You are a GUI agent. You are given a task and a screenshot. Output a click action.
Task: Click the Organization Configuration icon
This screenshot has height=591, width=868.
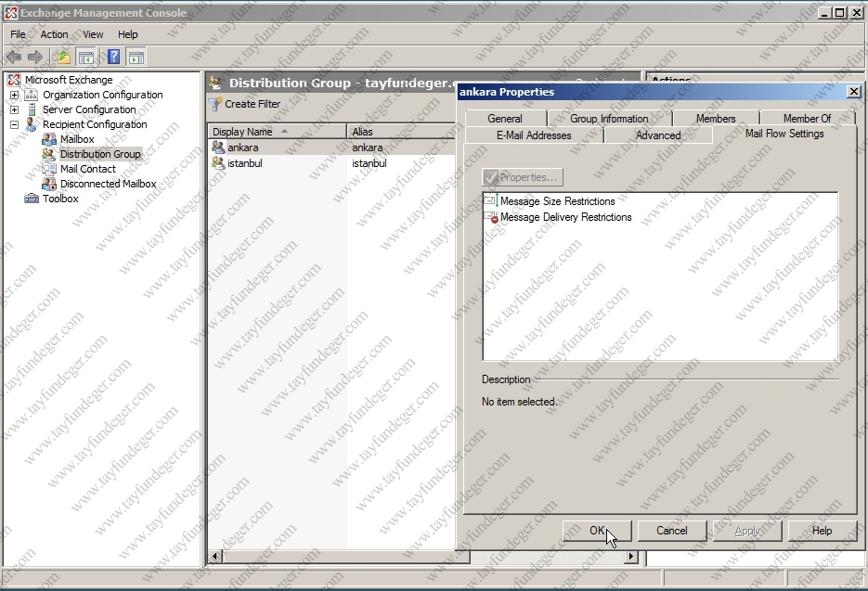coord(32,95)
